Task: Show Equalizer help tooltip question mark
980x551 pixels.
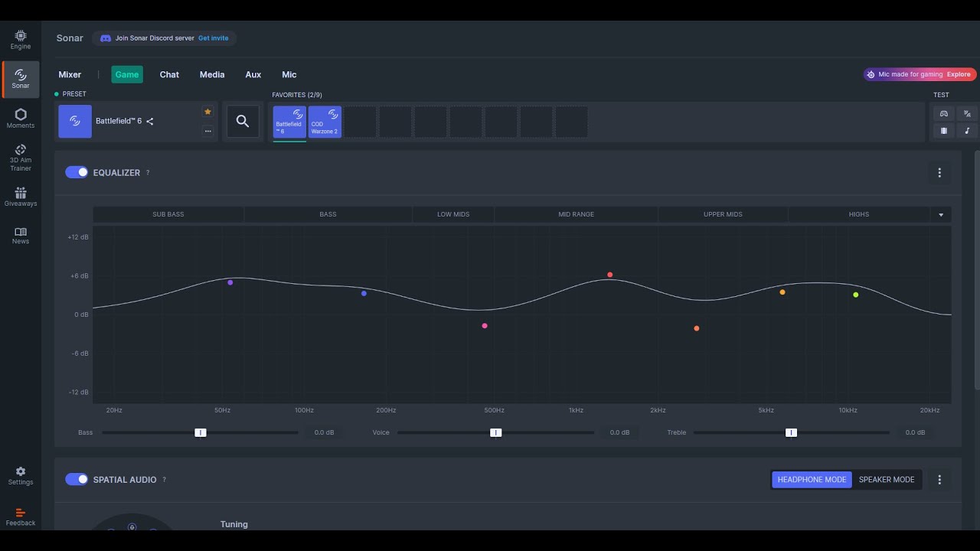Action: click(148, 173)
